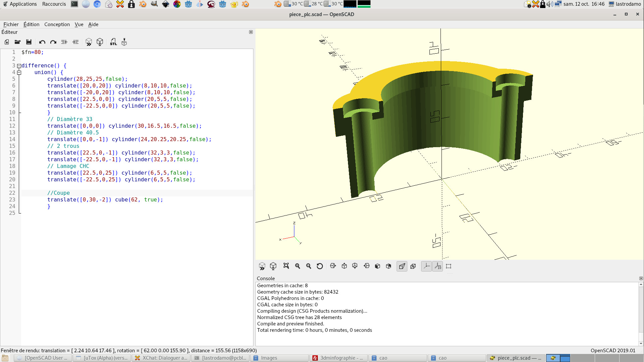Preview the design from editor toolbar
The width and height of the screenshot is (644, 362).
point(89,42)
